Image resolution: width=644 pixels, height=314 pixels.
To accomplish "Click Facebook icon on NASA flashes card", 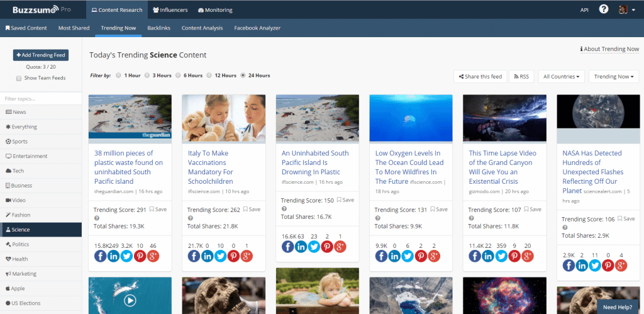I will click(569, 265).
